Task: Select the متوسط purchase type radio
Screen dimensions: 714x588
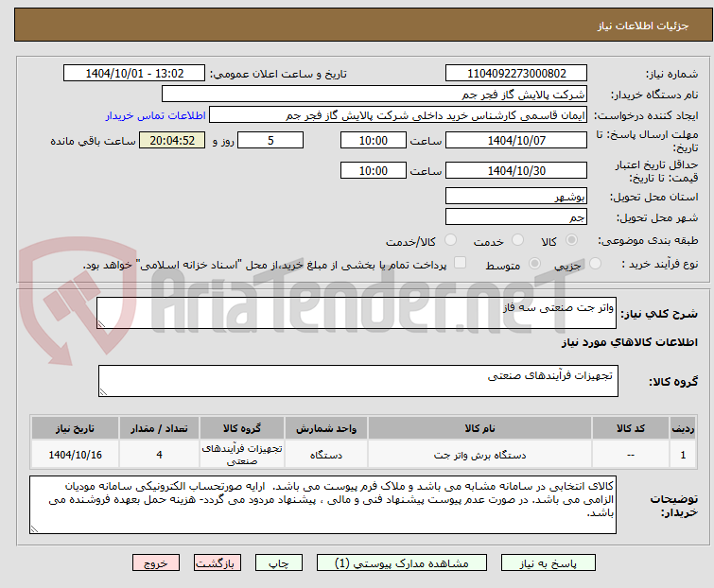Action: tap(534, 264)
